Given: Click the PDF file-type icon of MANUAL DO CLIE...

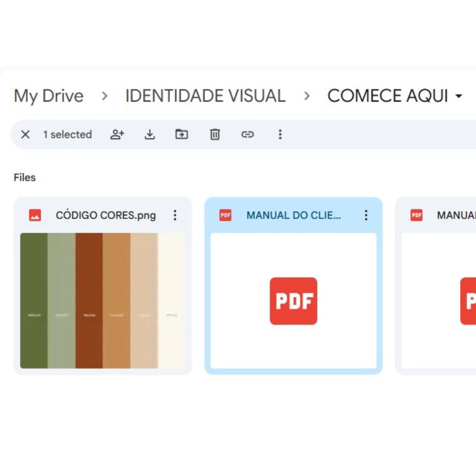Looking at the screenshot, I should tap(225, 215).
